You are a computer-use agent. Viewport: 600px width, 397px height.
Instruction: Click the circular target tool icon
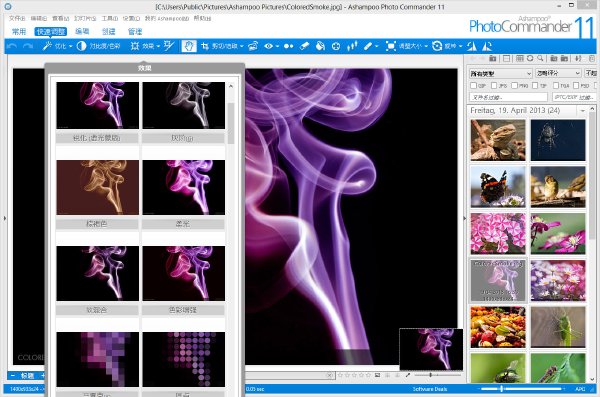pos(336,46)
